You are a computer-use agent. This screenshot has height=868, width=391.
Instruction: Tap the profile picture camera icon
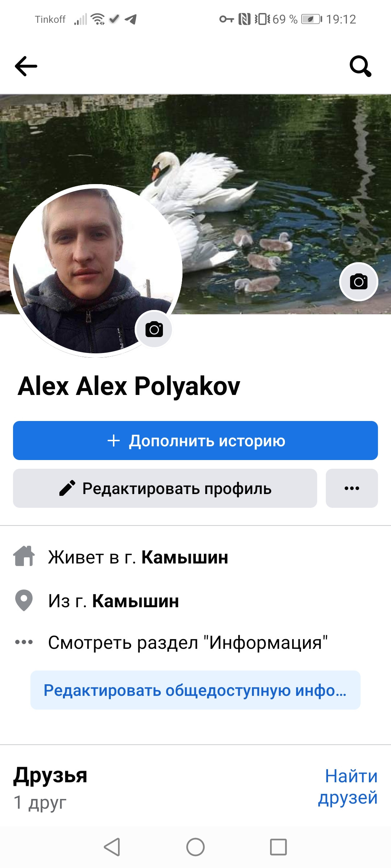(x=154, y=329)
